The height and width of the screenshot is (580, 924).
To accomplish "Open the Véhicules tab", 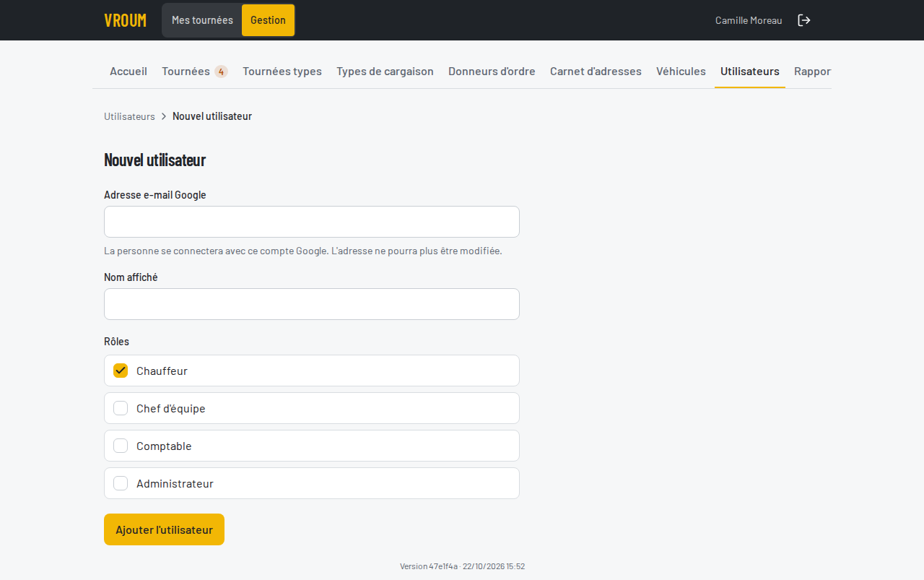I will click(681, 72).
